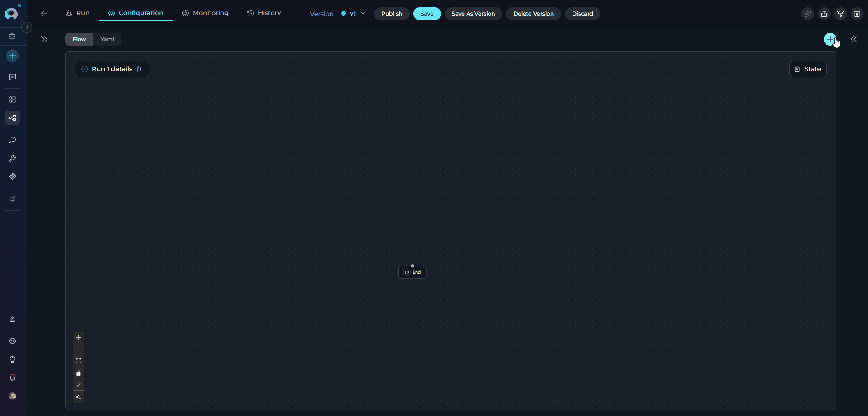Screen dimensions: 868x416
Task: Collapse the right panel with double chevrons
Action: pyautogui.click(x=854, y=39)
